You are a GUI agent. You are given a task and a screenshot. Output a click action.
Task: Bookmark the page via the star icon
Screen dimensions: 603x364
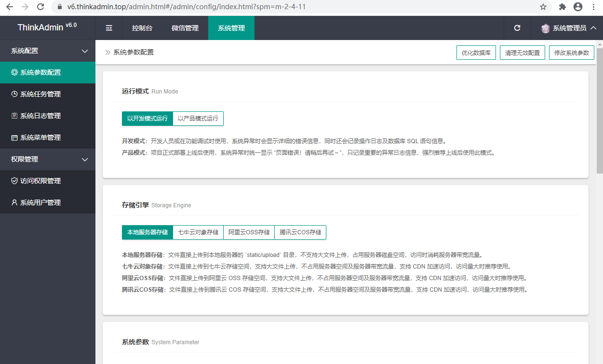[x=542, y=7]
